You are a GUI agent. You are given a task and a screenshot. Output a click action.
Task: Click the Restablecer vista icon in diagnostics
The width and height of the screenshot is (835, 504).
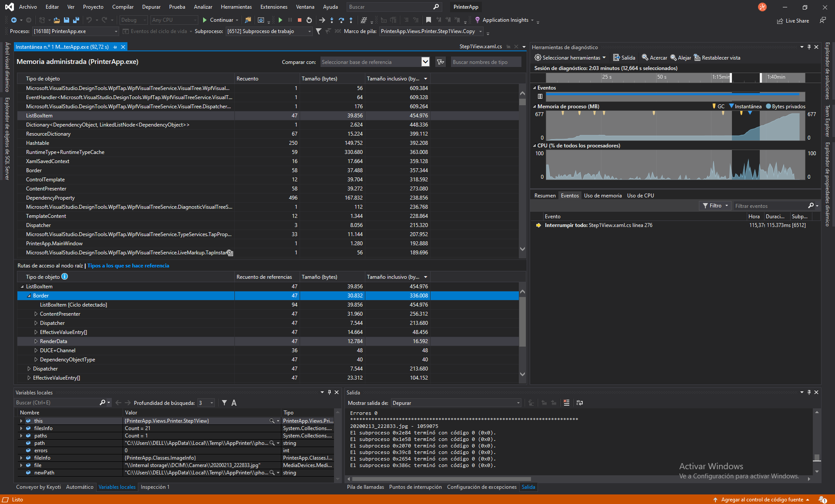pyautogui.click(x=698, y=58)
